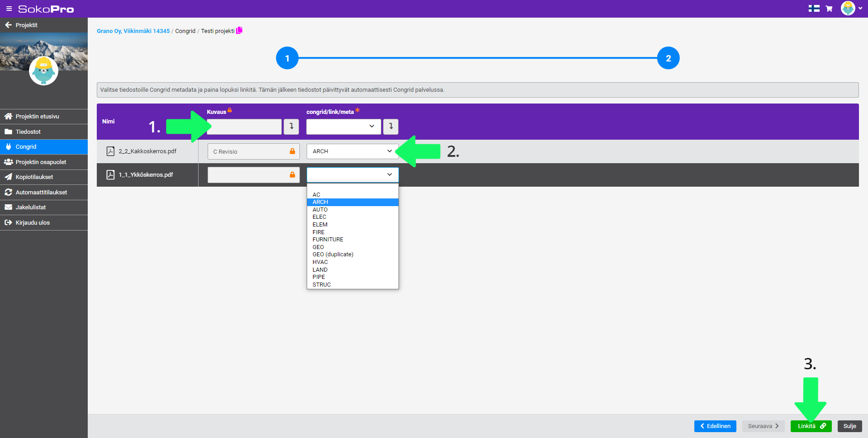Select FIRE from the dropdown list
The image size is (868, 438).
click(x=352, y=232)
